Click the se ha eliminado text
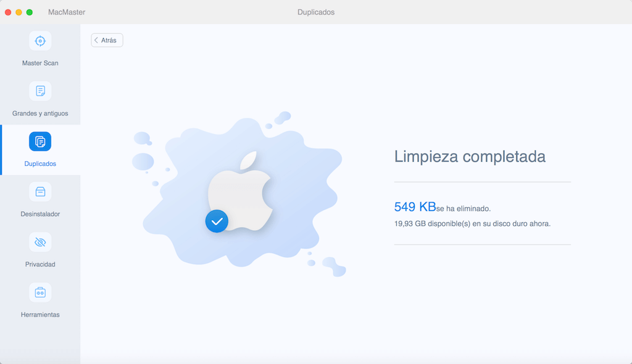Viewport: 632px width, 364px height. 464,209
